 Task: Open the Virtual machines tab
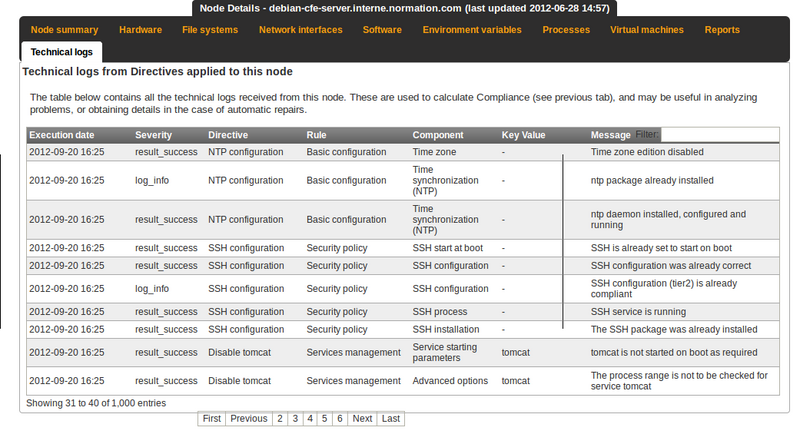tap(646, 30)
